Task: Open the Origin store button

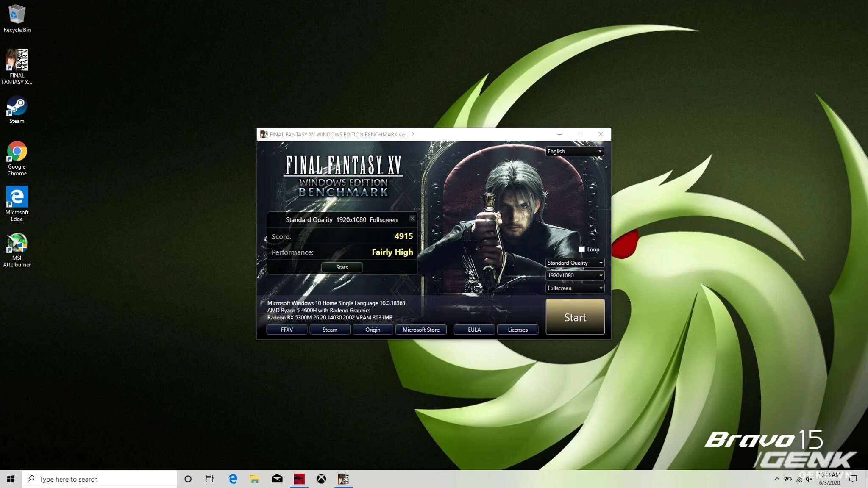Action: 373,330
